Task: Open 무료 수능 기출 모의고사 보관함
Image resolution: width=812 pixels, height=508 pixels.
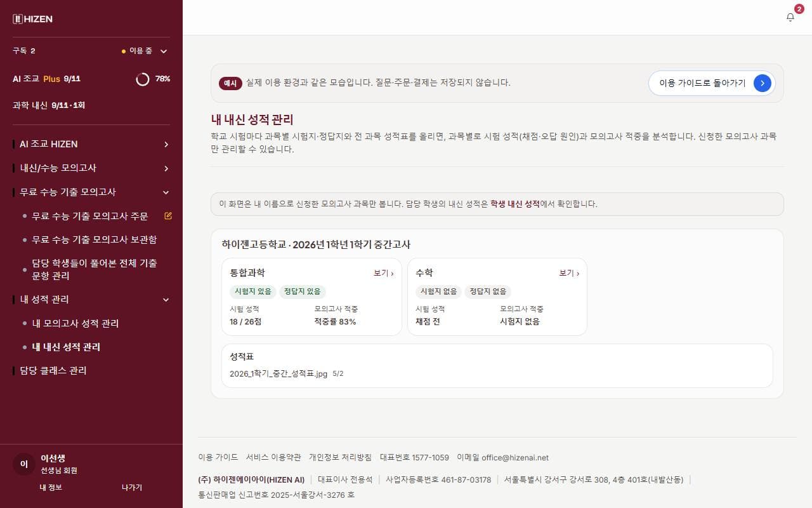Action: 95,239
